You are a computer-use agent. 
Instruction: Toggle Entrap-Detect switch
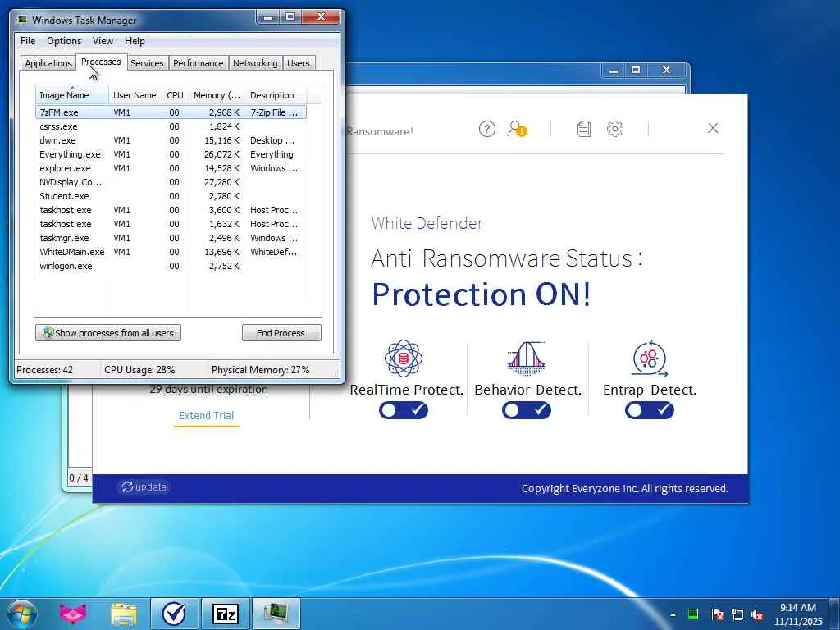[x=650, y=410]
